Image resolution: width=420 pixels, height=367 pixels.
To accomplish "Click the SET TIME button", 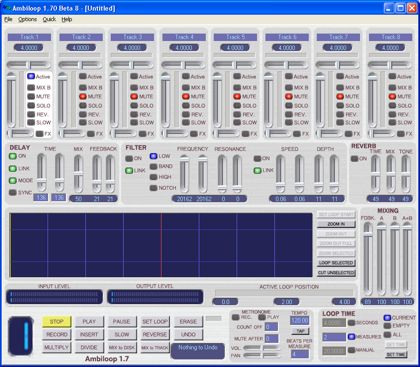I will (396, 354).
